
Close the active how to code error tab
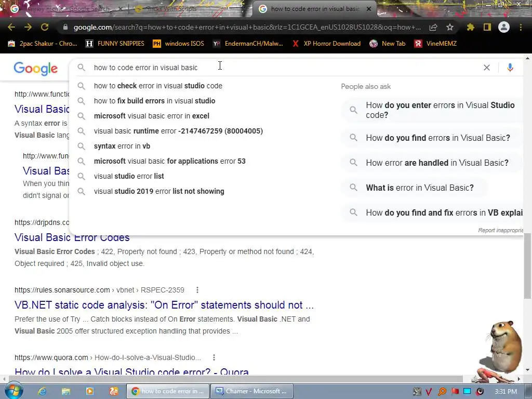[x=369, y=9]
